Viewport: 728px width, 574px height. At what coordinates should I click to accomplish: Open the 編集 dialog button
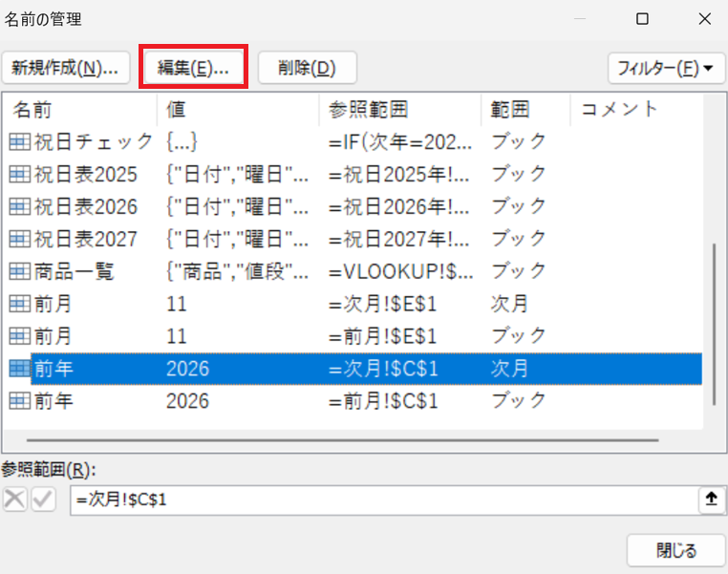point(194,68)
